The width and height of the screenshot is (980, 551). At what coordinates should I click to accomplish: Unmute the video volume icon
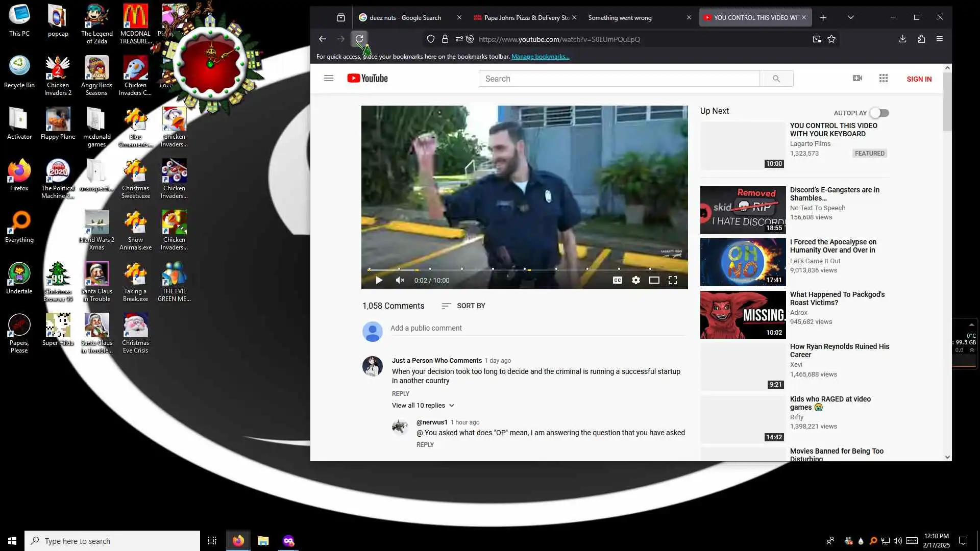[400, 280]
